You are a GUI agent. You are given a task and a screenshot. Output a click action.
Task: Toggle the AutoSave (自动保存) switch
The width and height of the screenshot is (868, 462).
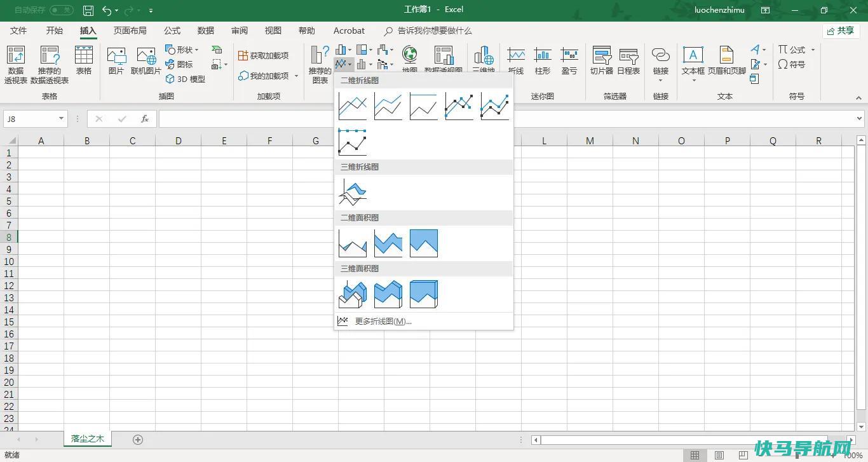[62, 10]
